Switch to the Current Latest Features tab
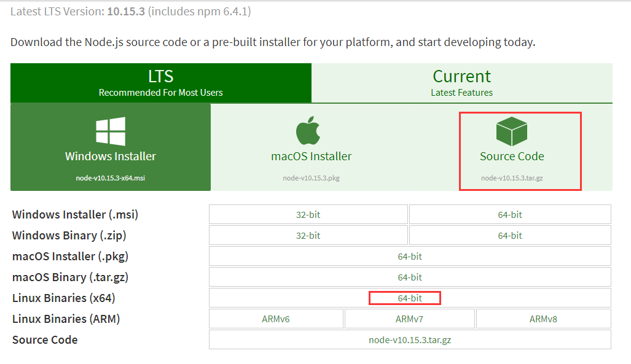 462,83
